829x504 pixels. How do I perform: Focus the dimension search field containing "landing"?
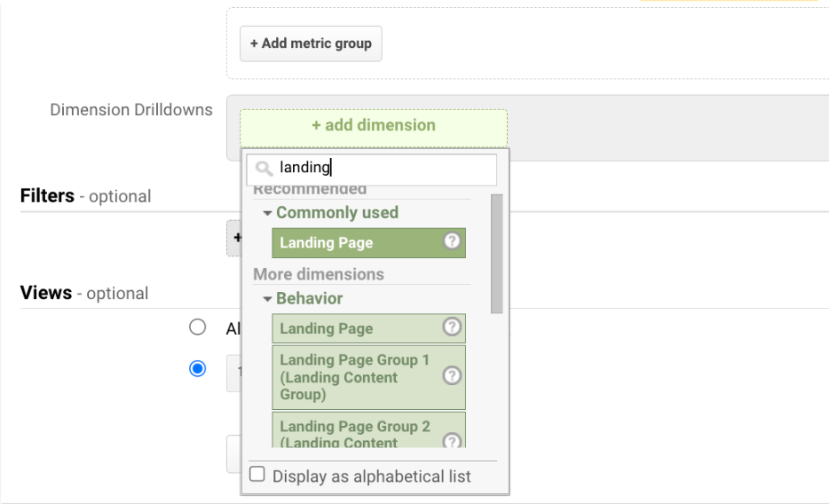pos(382,168)
